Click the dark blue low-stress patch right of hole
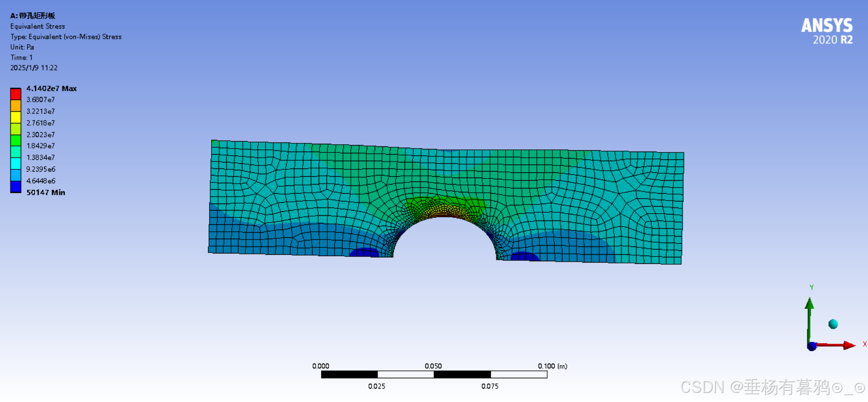This screenshot has width=868, height=402. 525,256
